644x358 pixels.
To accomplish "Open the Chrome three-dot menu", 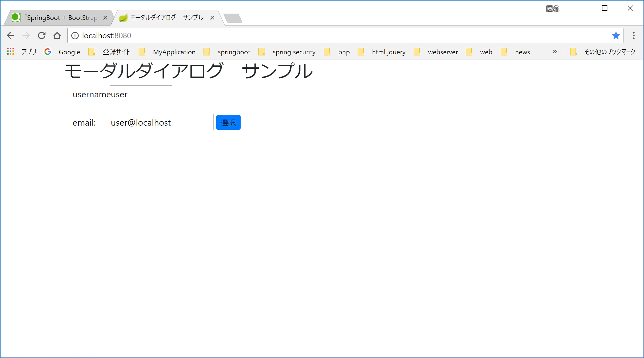I will click(x=634, y=35).
